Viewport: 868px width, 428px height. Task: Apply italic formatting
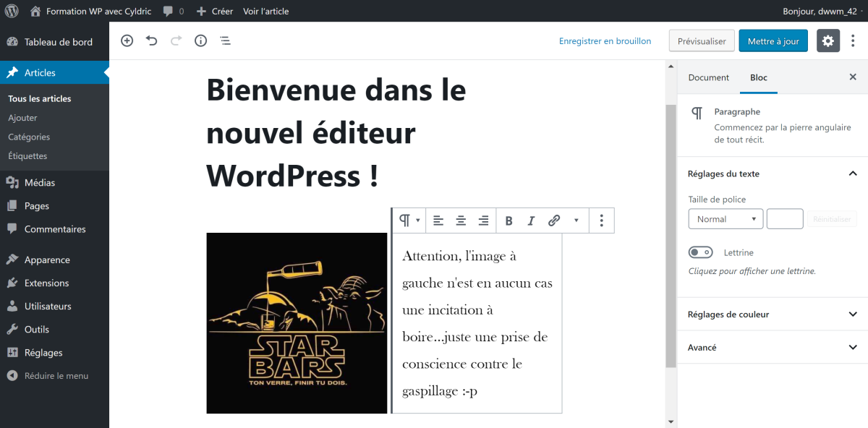pos(531,221)
